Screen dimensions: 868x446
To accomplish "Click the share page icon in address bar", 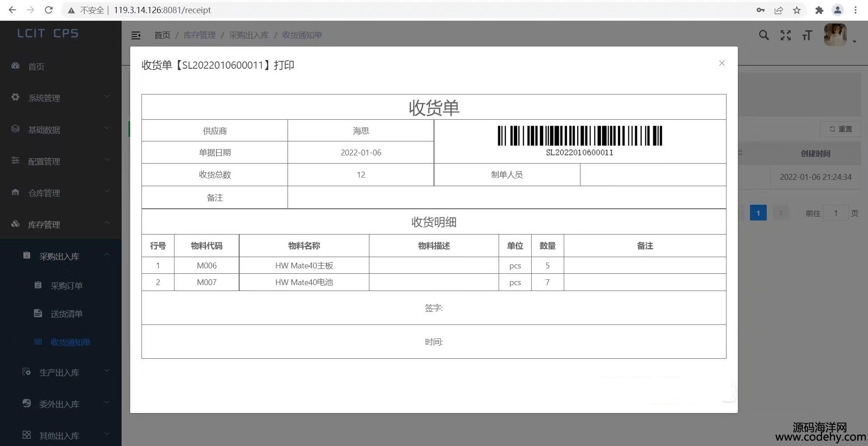I will point(778,10).
